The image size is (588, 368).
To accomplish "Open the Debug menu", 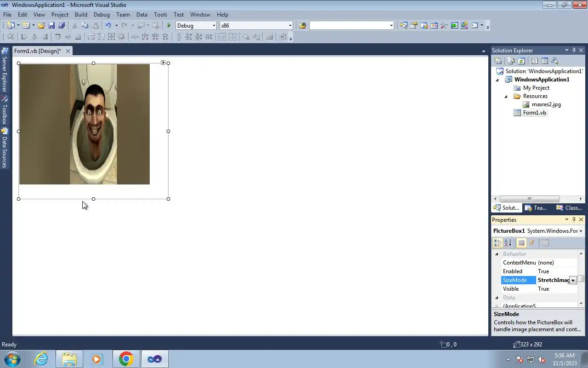I will [102, 15].
